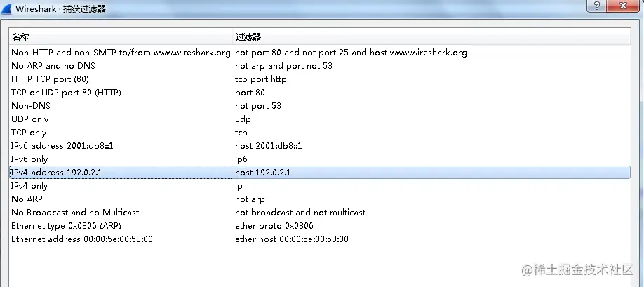The width and height of the screenshot is (644, 287).
Task: Click filter 'not arp and port not 53'
Action: (x=283, y=66)
